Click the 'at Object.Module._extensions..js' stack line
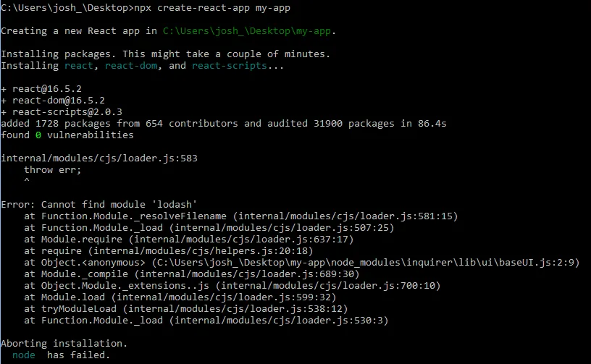Image resolution: width=591 pixels, height=364 pixels. 232,286
